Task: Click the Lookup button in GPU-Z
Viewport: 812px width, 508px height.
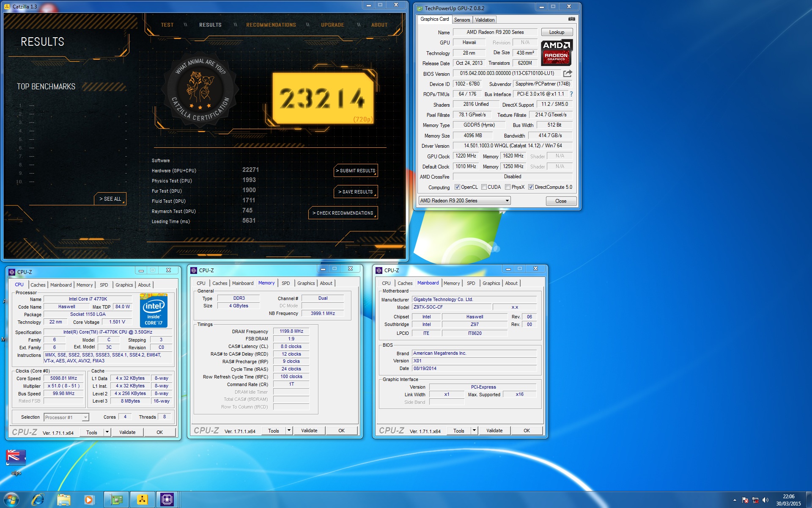Action: (x=557, y=32)
